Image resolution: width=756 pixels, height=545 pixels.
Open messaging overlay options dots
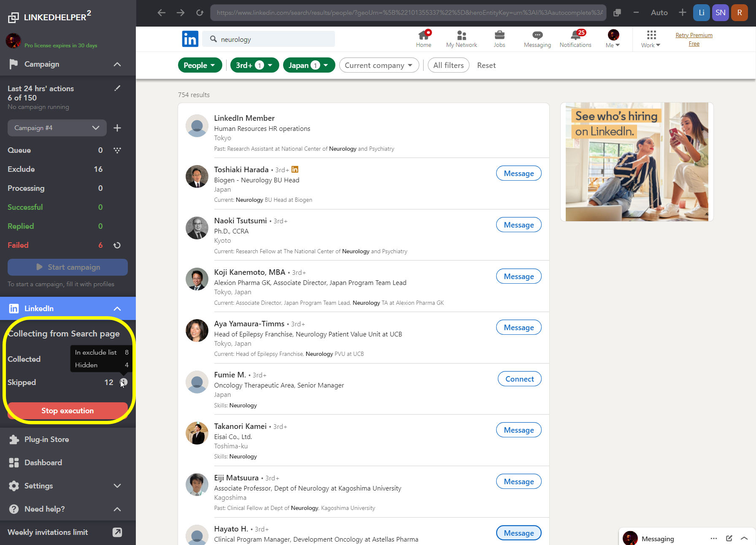714,538
